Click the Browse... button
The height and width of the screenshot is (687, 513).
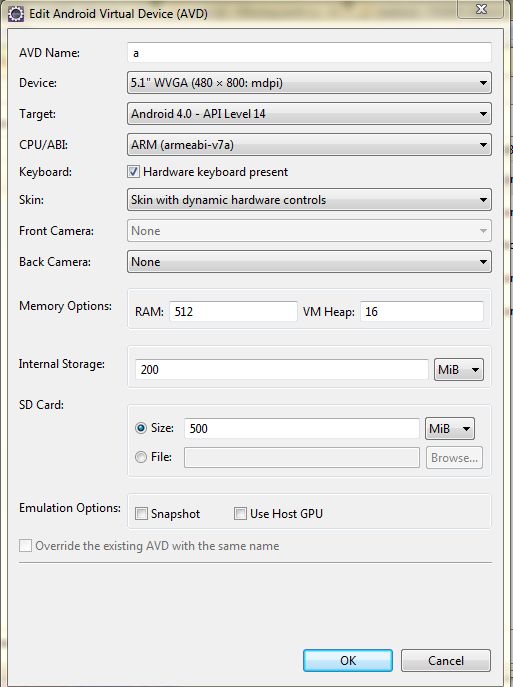(x=454, y=458)
